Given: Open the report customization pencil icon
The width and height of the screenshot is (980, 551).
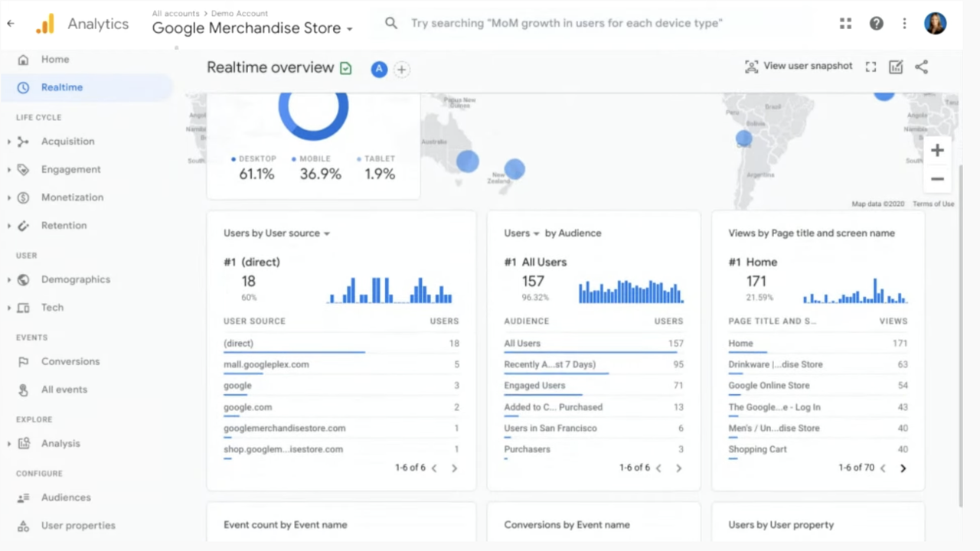Looking at the screenshot, I should (896, 67).
